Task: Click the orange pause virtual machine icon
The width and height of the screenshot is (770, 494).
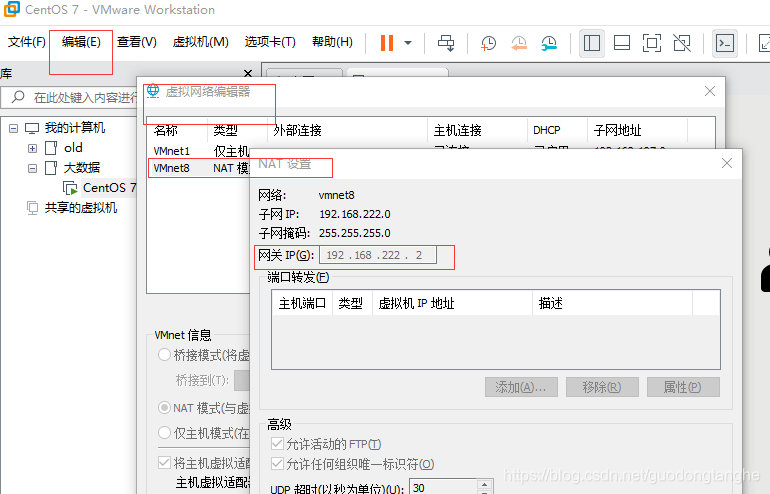Action: coord(387,43)
